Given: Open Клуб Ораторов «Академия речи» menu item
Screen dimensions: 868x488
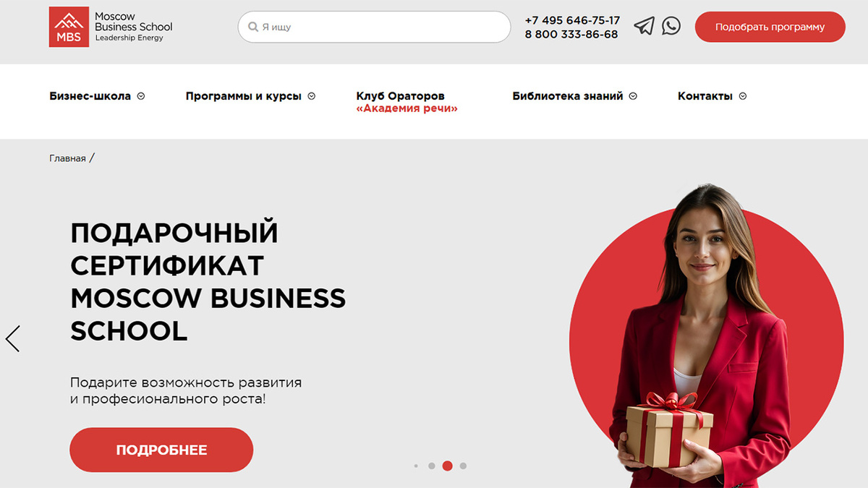Looking at the screenshot, I should (x=407, y=102).
